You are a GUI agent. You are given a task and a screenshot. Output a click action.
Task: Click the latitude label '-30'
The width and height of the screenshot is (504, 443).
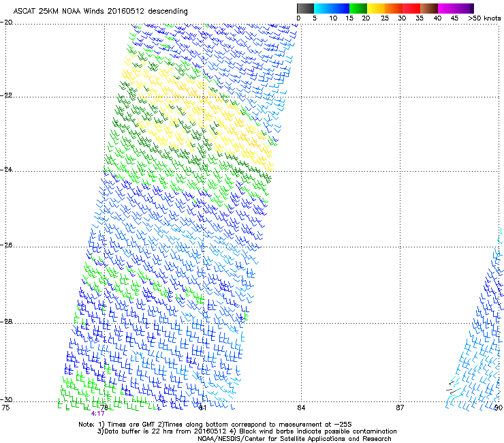[6, 399]
